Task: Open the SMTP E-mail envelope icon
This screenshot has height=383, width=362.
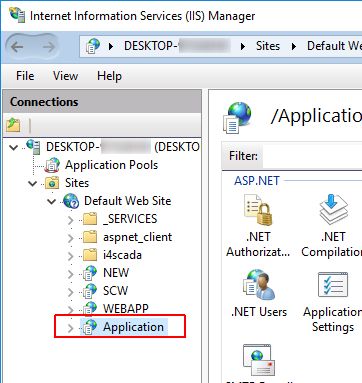Action: 259,360
